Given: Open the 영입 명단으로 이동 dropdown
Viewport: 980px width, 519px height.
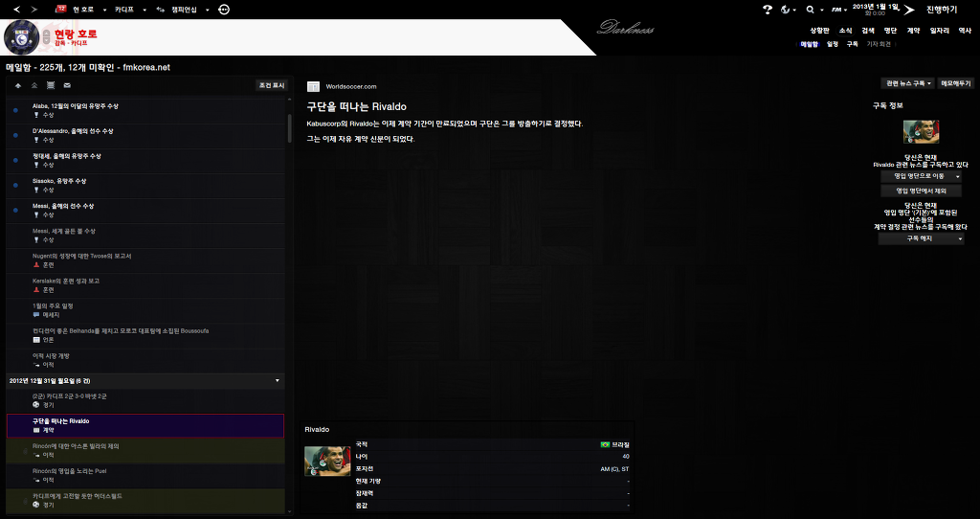Looking at the screenshot, I should click(x=922, y=177).
